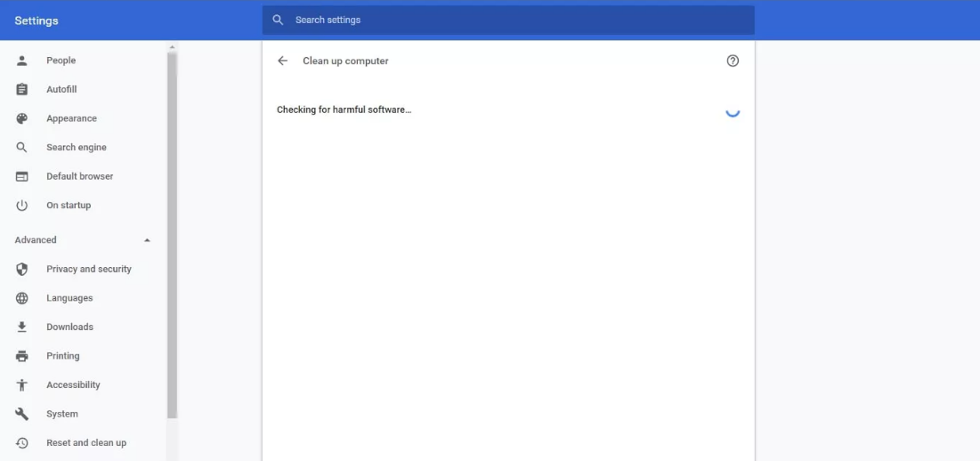Viewport: 980px width, 461px height.
Task: Click the Search settings input field
Action: (x=508, y=20)
